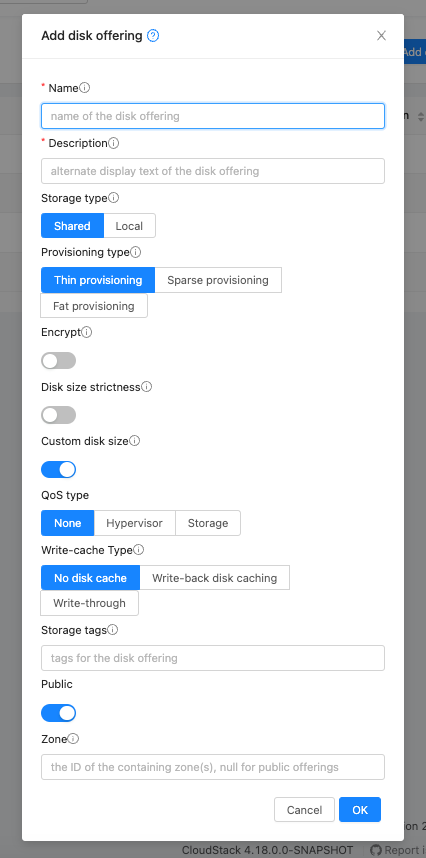Image resolution: width=426 pixels, height=858 pixels.
Task: Click the info icon next to Name
Action: [x=85, y=88]
